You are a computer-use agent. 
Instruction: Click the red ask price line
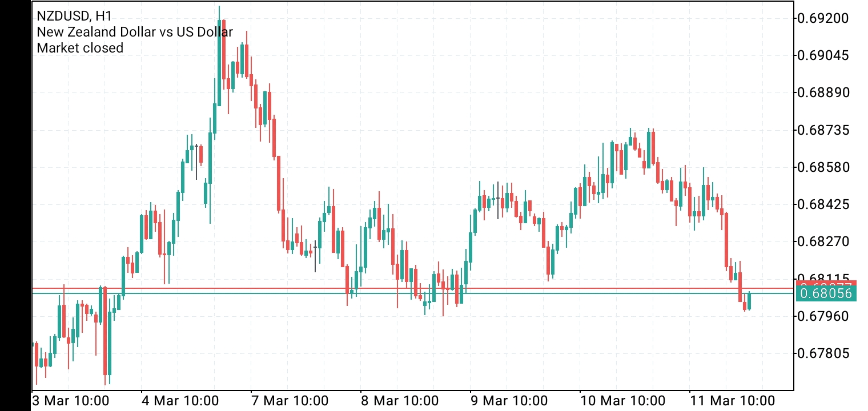[x=412, y=288]
